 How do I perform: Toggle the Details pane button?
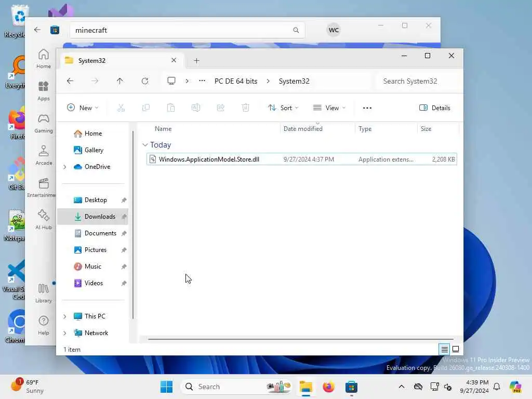435,108
